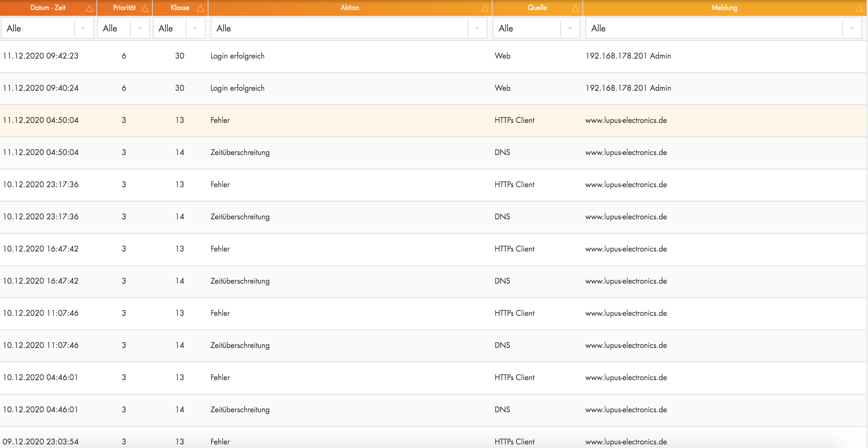Expand the Aktion filter dropdown arrow
Image resolution: width=868 pixels, height=448 pixels.
point(477,29)
